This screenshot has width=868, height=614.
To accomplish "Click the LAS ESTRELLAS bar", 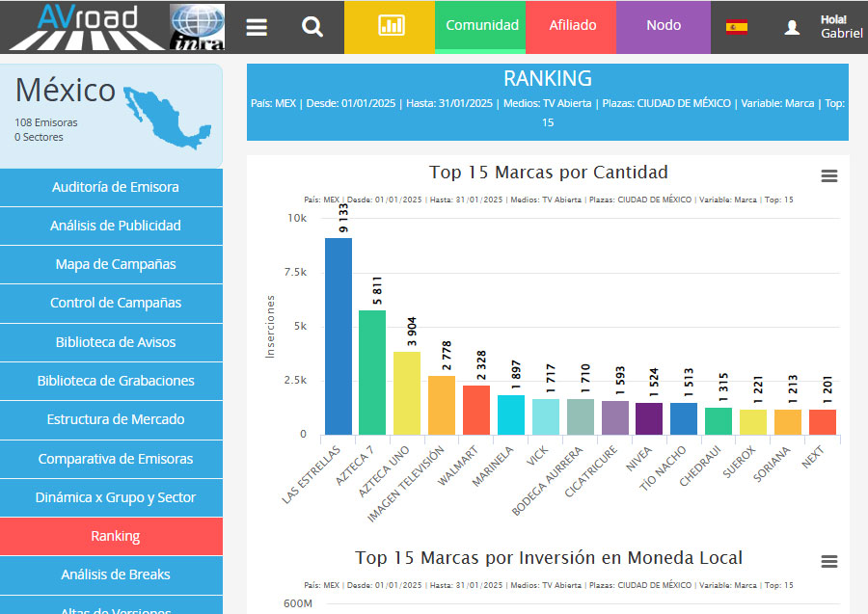I will 339,336.
